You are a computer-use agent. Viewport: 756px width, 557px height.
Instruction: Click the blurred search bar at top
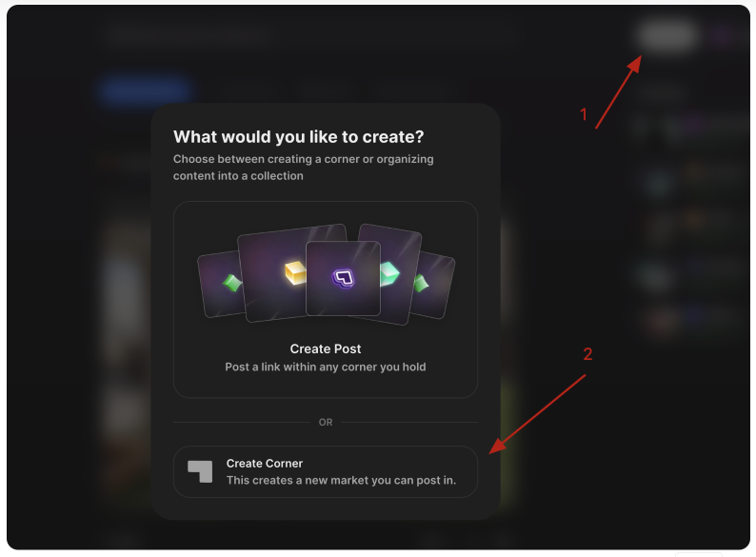pyautogui.click(x=188, y=34)
